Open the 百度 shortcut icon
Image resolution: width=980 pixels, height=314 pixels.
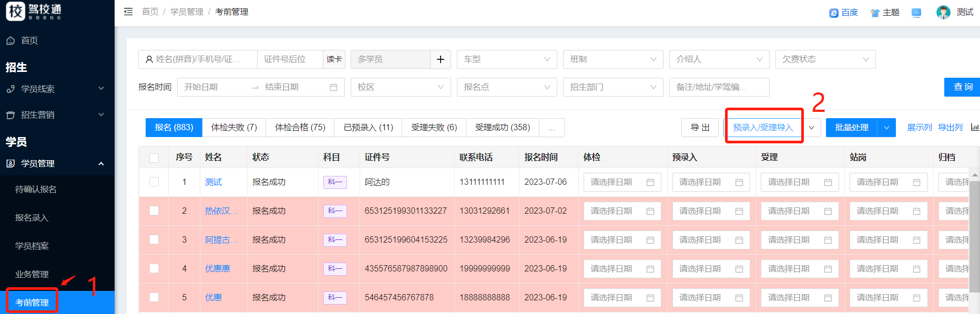pyautogui.click(x=834, y=13)
